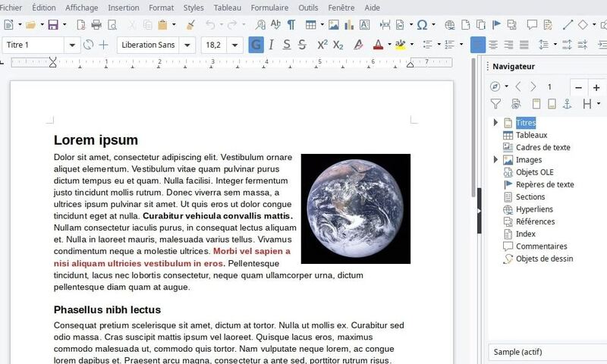
Task: Select the Clone formatting paintbrush
Action: pyautogui.click(x=190, y=25)
